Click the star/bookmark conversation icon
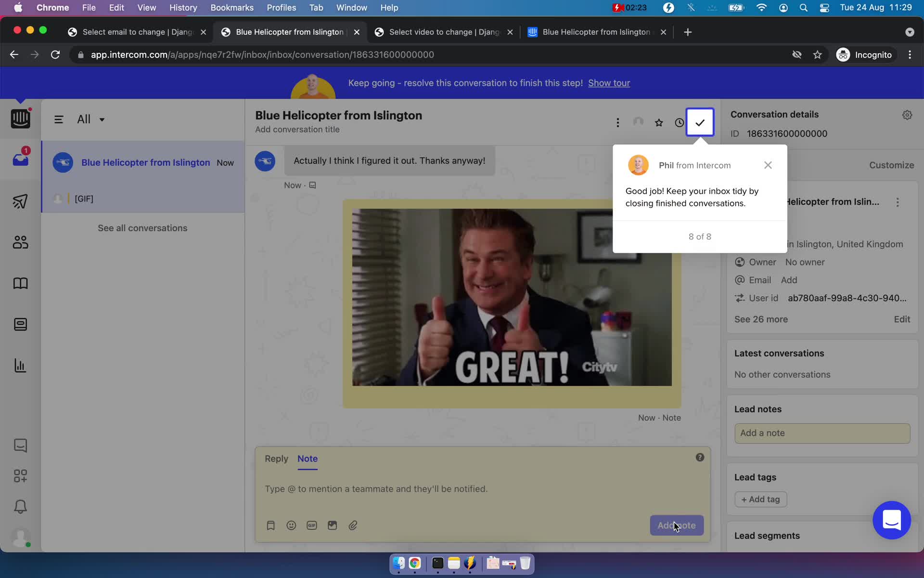 pyautogui.click(x=658, y=122)
